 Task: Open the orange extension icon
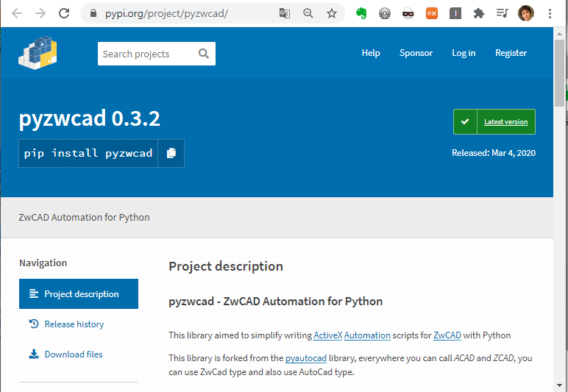(432, 14)
